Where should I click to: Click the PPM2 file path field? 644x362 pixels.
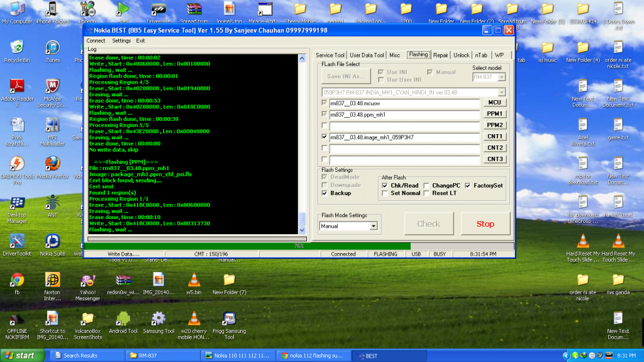click(x=404, y=125)
